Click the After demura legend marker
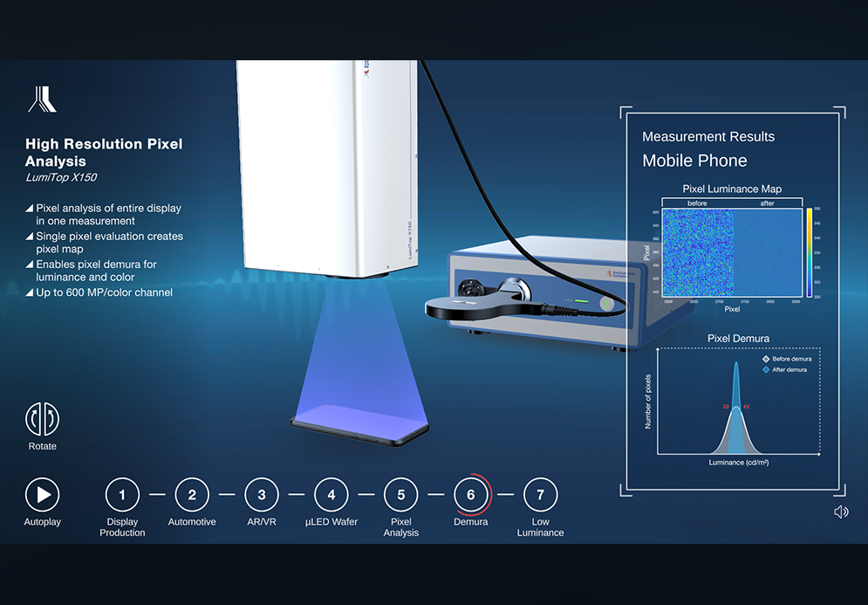Viewport: 868px width, 605px height. click(766, 369)
